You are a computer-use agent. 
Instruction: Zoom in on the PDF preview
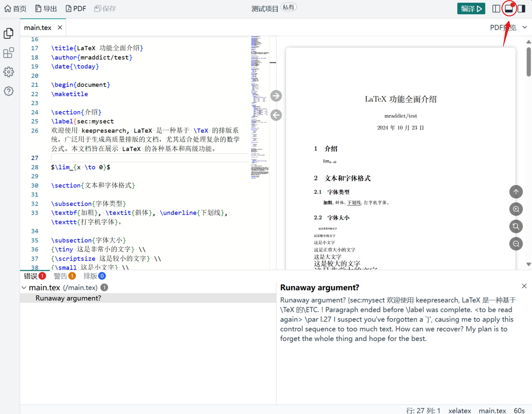pyautogui.click(x=516, y=209)
